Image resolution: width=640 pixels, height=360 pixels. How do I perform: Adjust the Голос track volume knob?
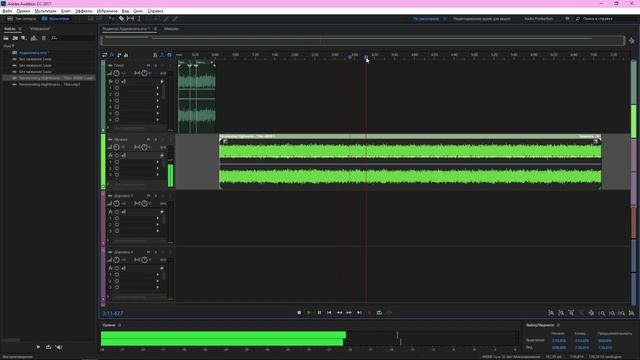coord(116,73)
